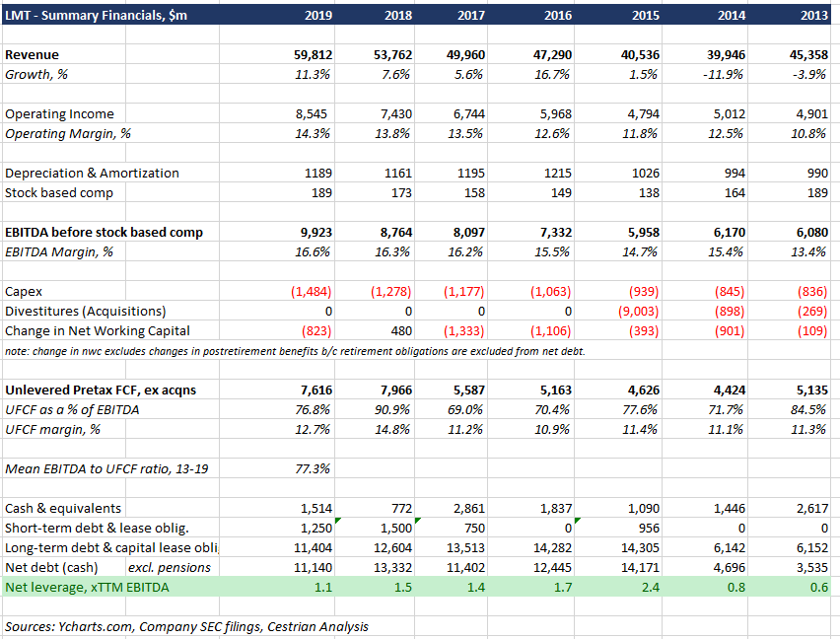
Task: Click Cash & equivalents label
Action: [63, 508]
